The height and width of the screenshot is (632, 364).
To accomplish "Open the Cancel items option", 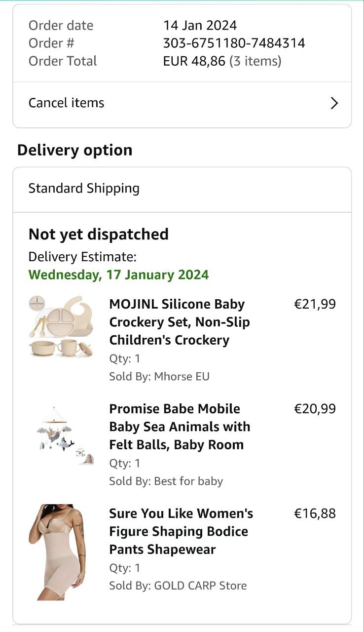I will [x=67, y=103].
